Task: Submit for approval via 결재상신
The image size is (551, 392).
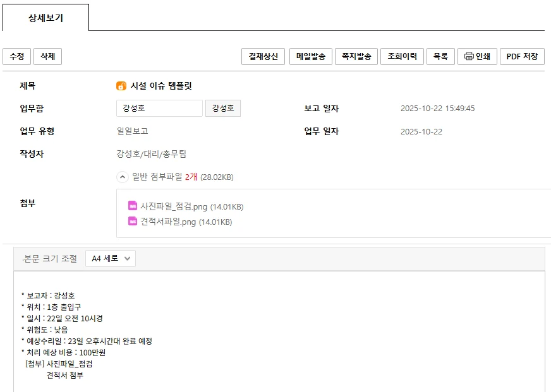Action: click(263, 56)
